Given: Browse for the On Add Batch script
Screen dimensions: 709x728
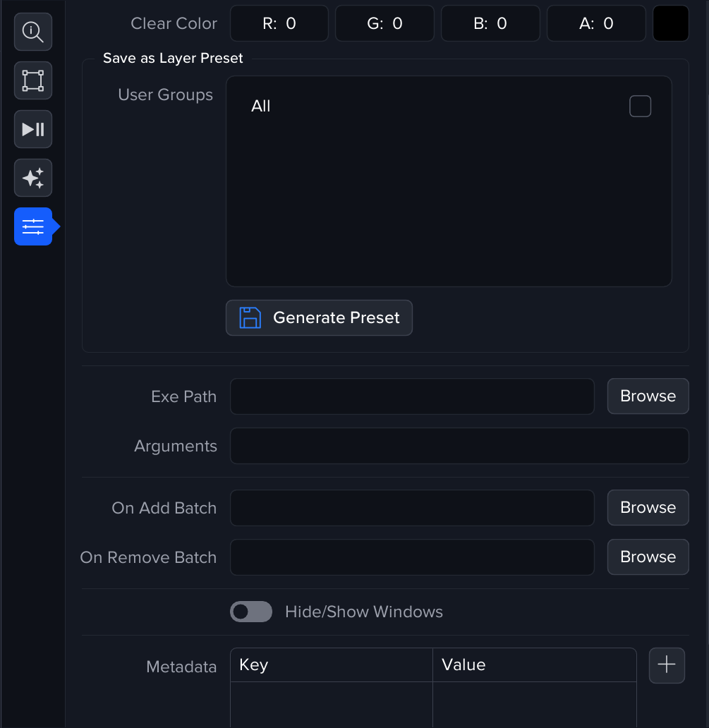Looking at the screenshot, I should click(x=648, y=508).
